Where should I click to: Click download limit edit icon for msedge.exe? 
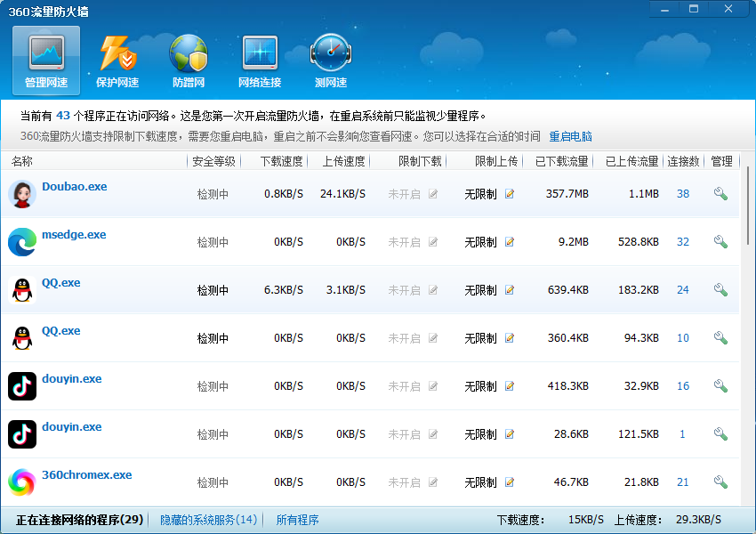point(433,242)
